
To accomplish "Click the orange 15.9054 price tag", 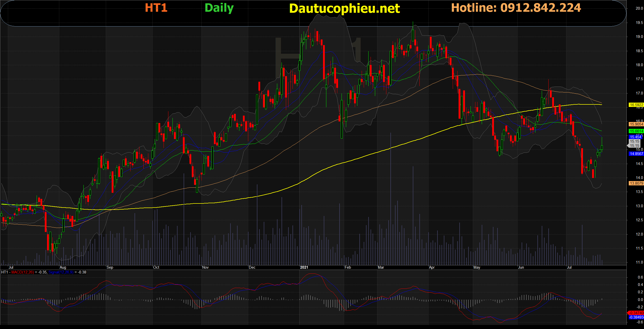I will click(636, 124).
